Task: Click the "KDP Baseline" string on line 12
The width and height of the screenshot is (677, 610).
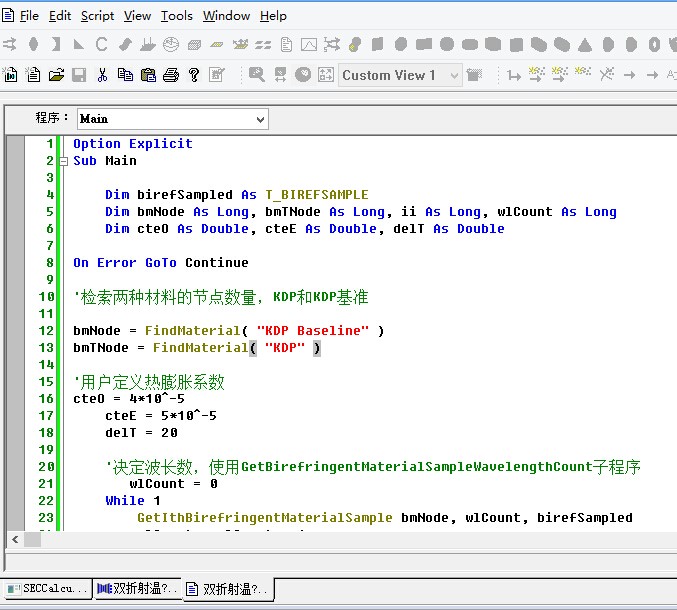Action: click(x=313, y=330)
